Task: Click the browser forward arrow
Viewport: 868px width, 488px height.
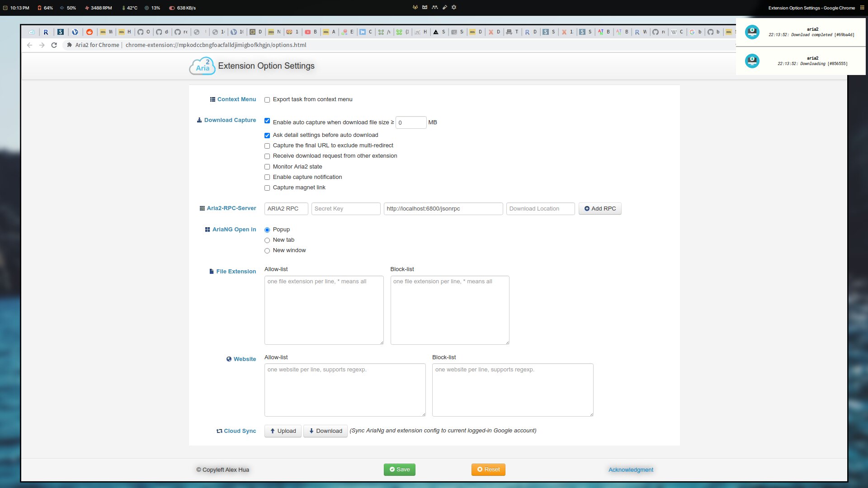Action: pyautogui.click(x=42, y=45)
